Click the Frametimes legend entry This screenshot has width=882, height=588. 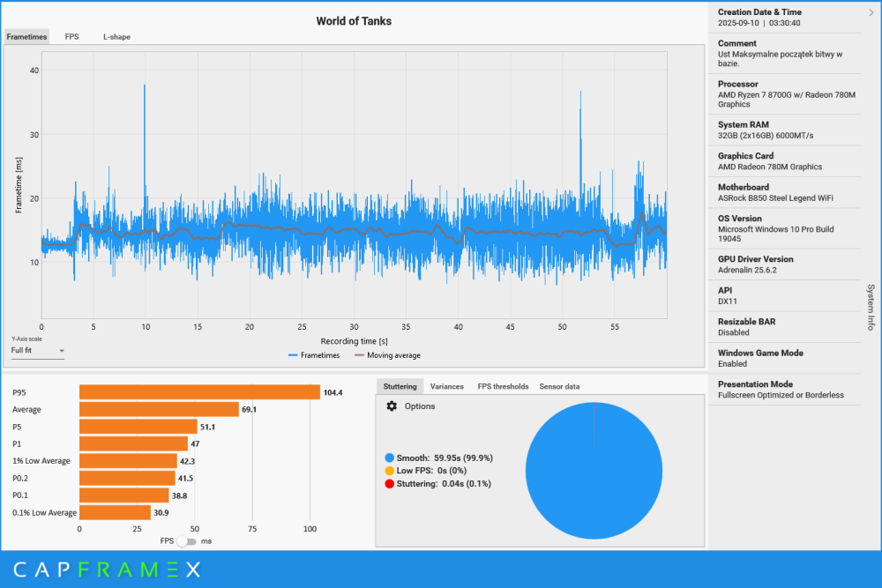(x=317, y=355)
